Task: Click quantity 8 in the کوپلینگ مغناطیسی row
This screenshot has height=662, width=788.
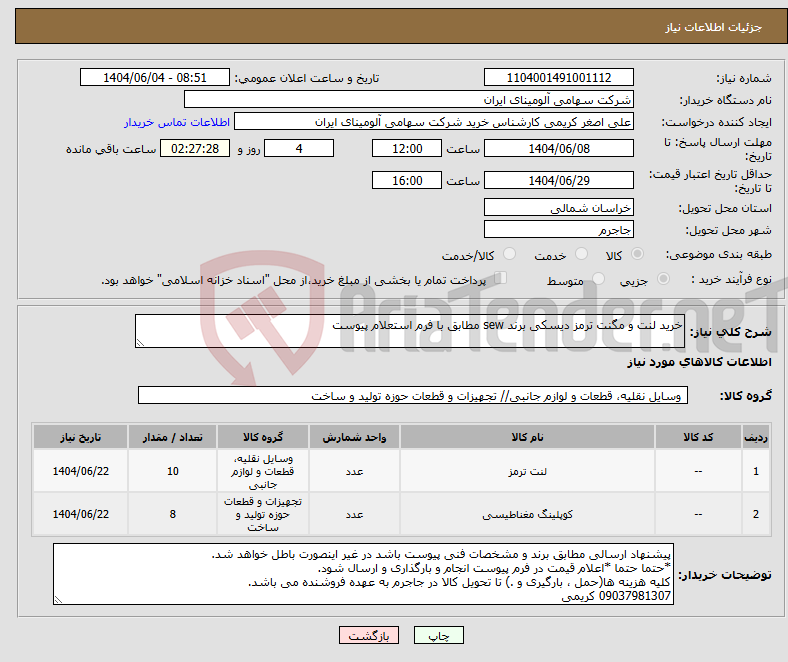Action: pyautogui.click(x=172, y=514)
